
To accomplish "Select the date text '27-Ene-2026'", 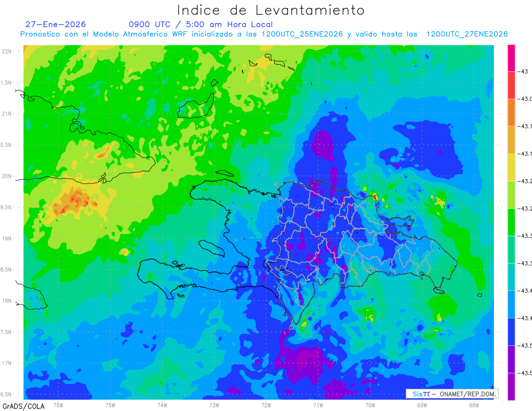I will coord(55,24).
